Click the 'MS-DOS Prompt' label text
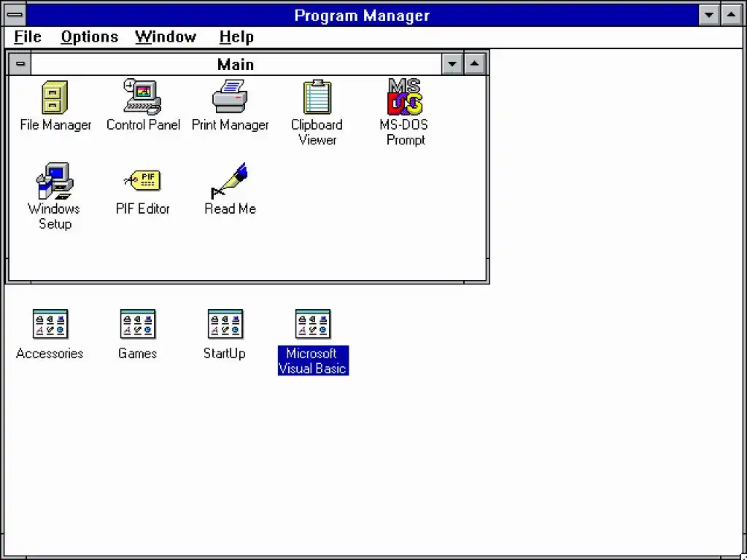 tap(404, 133)
